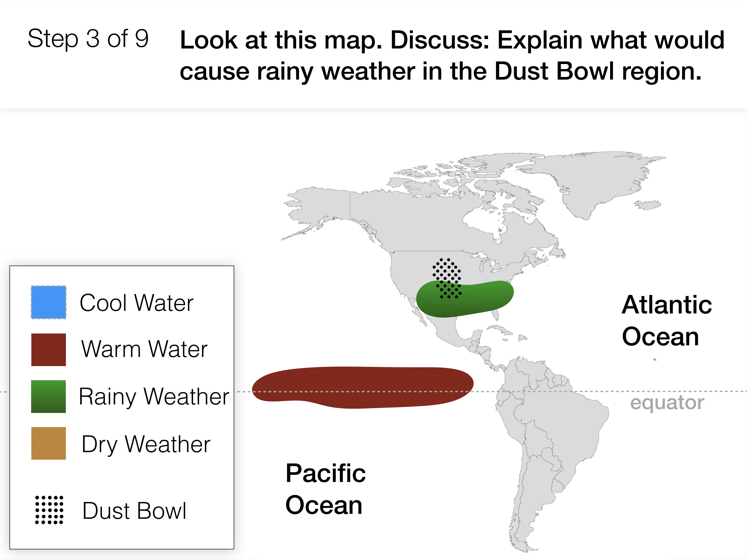Click the discussion prompt heading text
This screenshot has height=560, width=747.
click(452, 56)
